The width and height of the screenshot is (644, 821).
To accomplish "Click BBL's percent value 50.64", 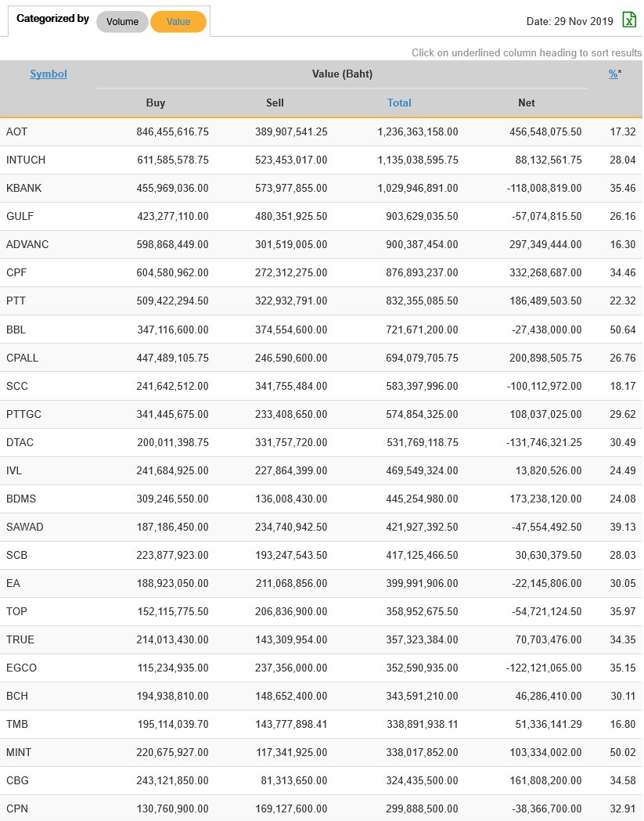I will coord(622,329).
